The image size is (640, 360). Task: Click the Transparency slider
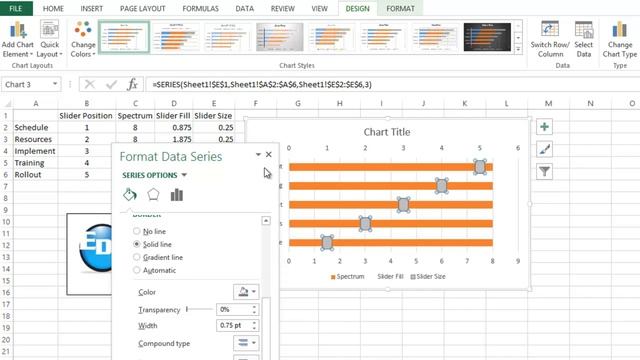pyautogui.click(x=199, y=309)
